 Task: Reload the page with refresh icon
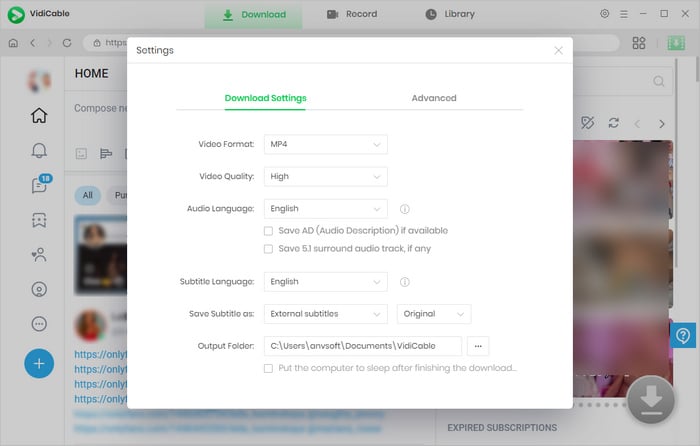67,43
